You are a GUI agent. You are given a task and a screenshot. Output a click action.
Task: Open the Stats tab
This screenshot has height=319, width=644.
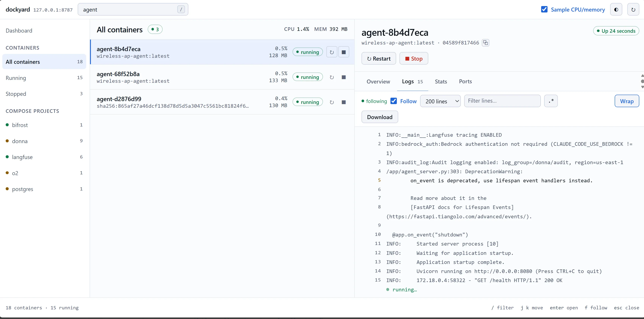pyautogui.click(x=441, y=81)
